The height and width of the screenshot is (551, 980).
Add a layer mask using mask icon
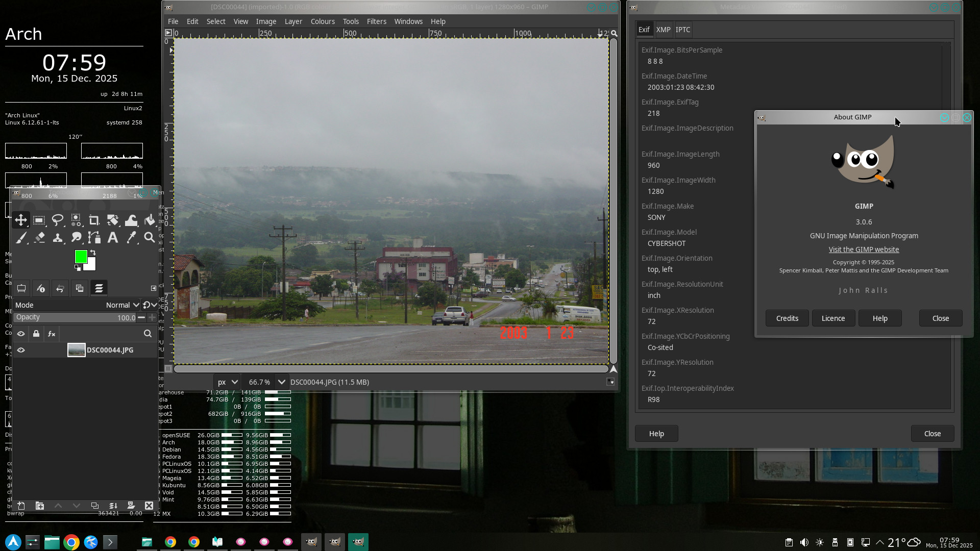[x=131, y=506]
